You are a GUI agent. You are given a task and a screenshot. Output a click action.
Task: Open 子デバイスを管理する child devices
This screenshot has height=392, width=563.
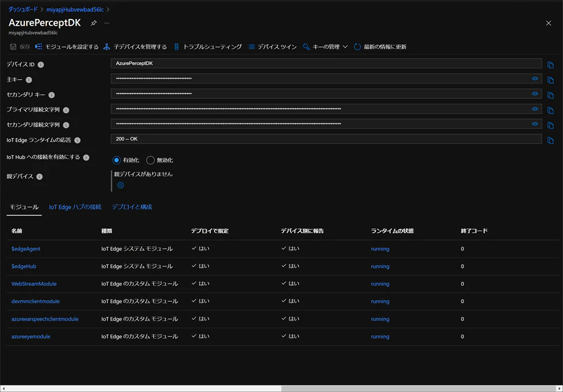pyautogui.click(x=135, y=47)
